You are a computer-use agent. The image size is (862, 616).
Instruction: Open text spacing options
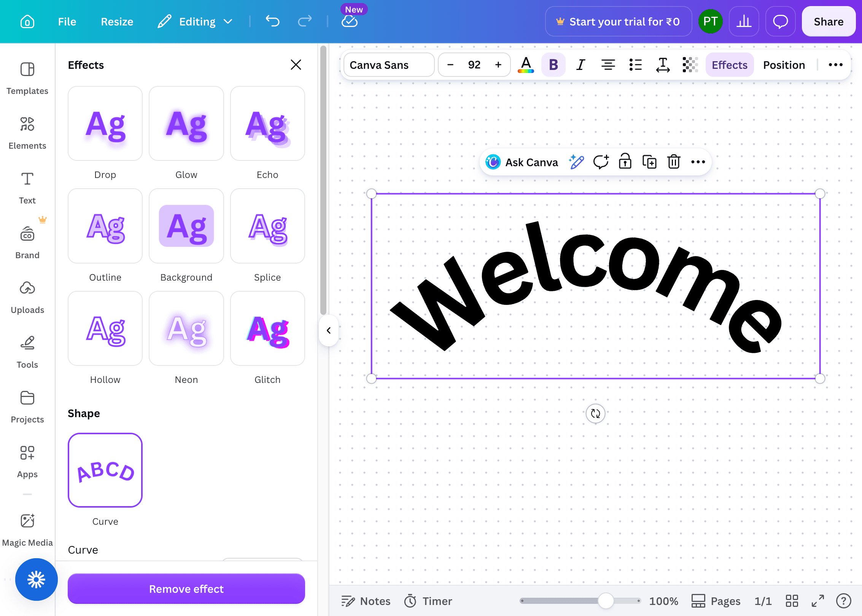663,65
